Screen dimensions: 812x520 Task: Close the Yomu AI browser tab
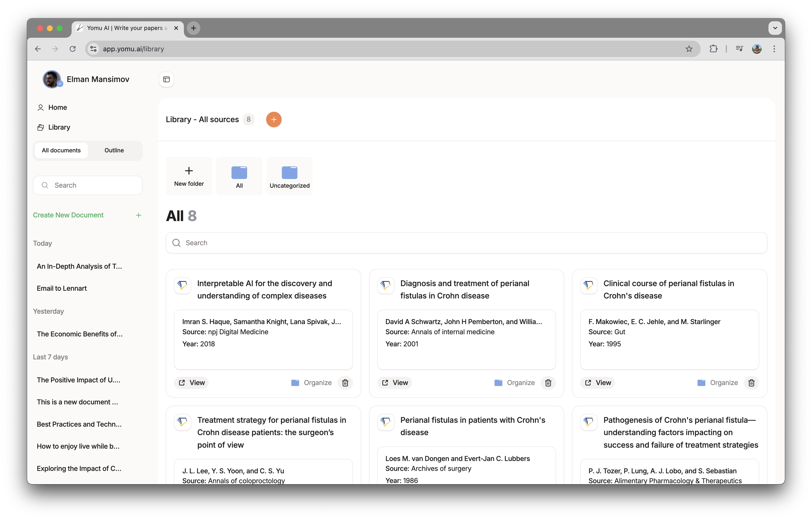176,28
